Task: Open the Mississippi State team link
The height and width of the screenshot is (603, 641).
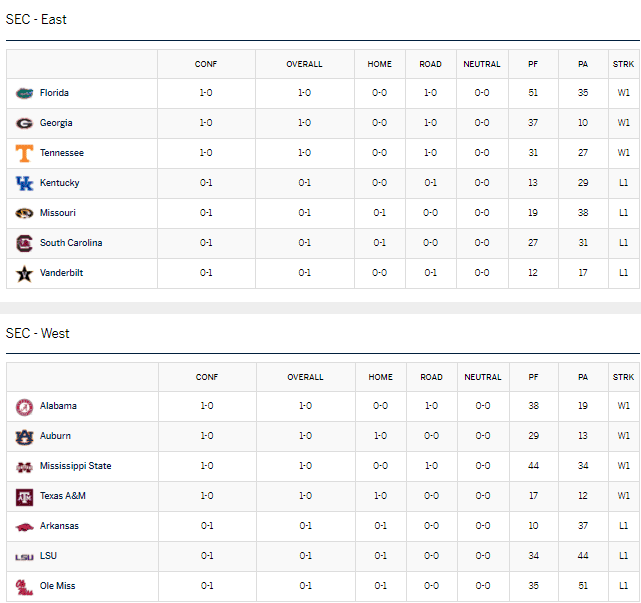Action: [75, 466]
